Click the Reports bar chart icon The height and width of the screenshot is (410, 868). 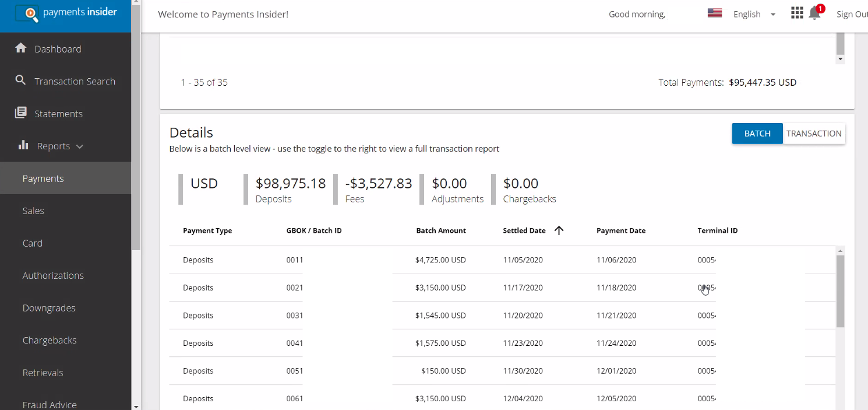click(x=22, y=145)
